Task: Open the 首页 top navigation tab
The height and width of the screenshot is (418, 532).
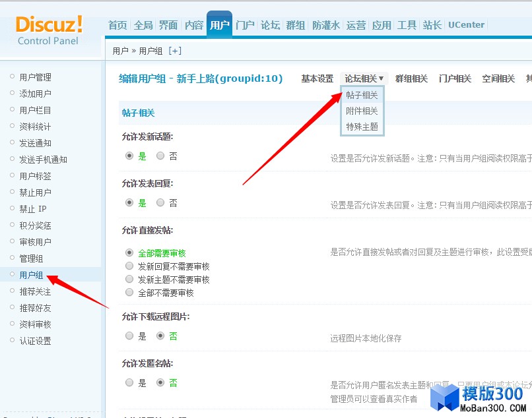Action: (x=117, y=25)
